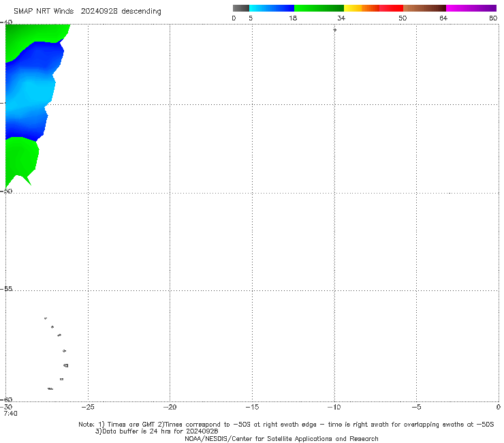This screenshot has width=504, height=443.
Task: Click the yellow-orange segment of the color bar
Action: pyautogui.click(x=362, y=8)
